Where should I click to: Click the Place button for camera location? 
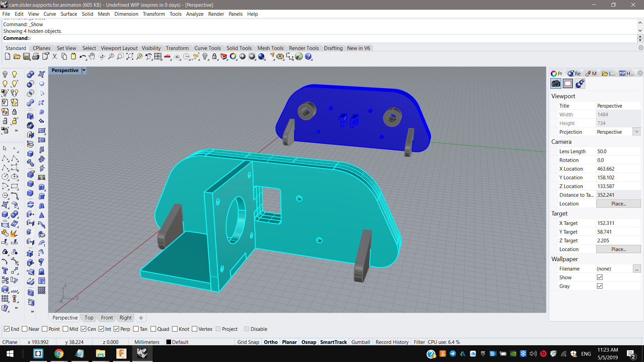pyautogui.click(x=618, y=204)
